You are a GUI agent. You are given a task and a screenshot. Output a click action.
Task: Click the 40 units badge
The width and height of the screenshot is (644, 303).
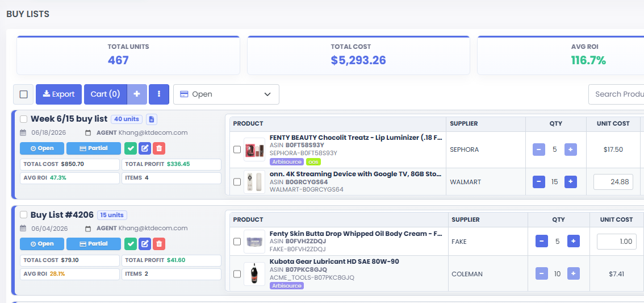click(127, 119)
